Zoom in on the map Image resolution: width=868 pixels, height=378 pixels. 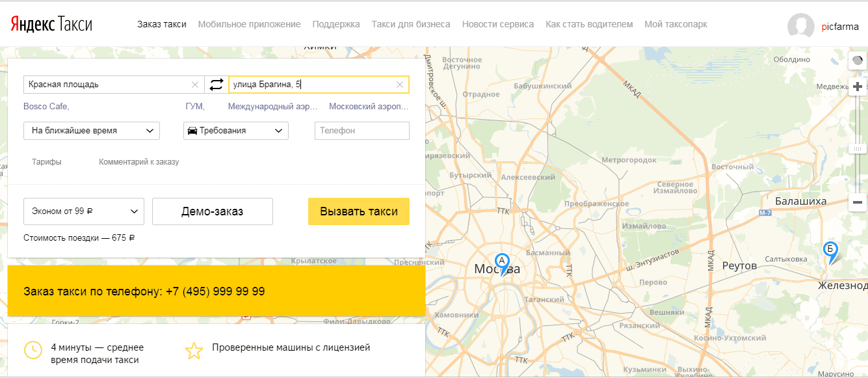pyautogui.click(x=858, y=87)
